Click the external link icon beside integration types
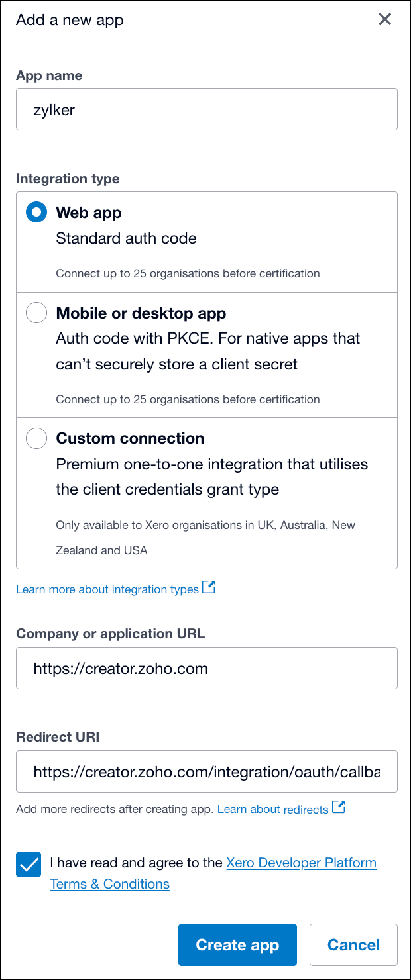The image size is (411, 980). 209,587
